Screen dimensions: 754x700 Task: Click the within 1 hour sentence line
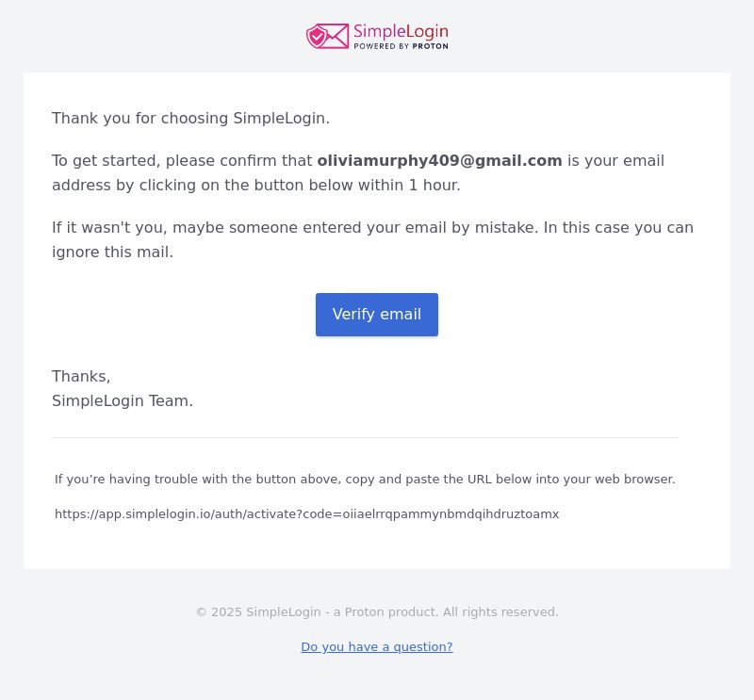[255, 185]
